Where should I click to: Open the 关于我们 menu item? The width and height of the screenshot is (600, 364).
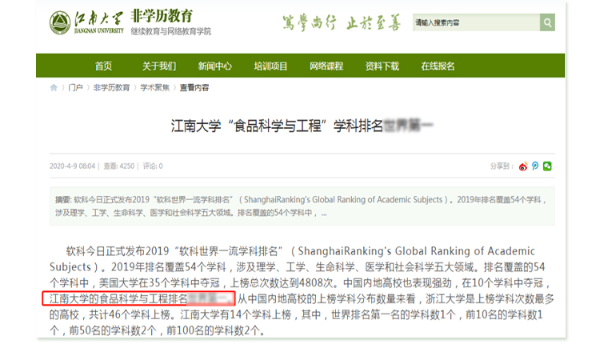pyautogui.click(x=159, y=66)
